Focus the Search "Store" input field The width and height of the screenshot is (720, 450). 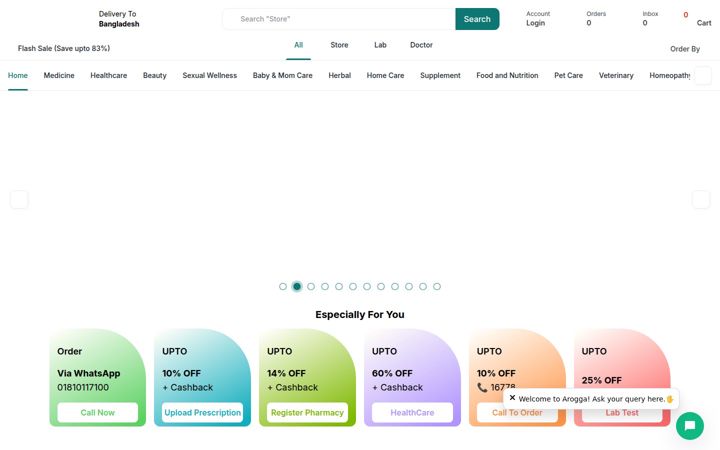tap(339, 19)
